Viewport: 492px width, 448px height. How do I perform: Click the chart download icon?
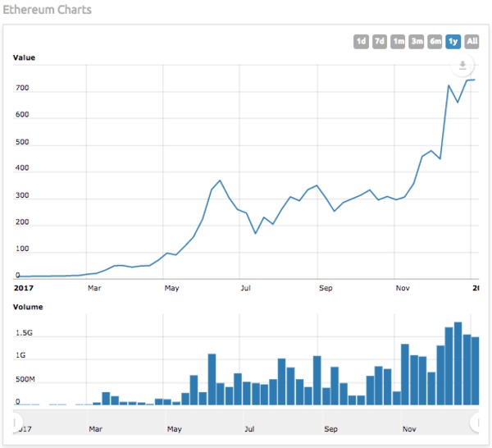point(462,66)
